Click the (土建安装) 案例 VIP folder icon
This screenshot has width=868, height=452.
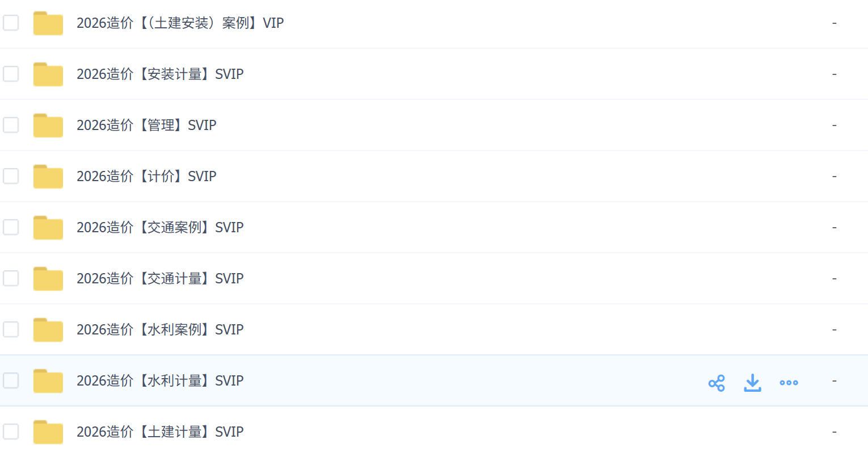[48, 23]
